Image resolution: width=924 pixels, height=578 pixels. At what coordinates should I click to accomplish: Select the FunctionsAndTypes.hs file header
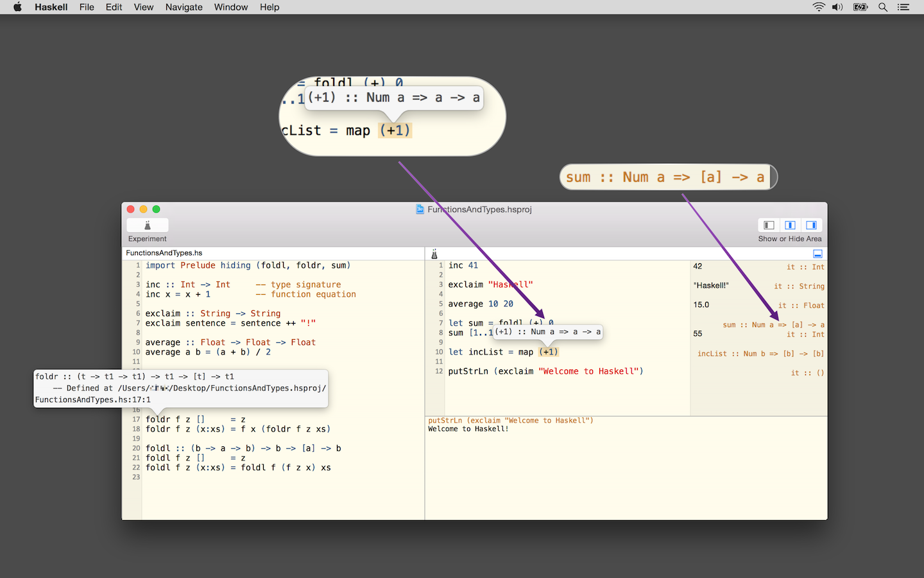point(164,253)
